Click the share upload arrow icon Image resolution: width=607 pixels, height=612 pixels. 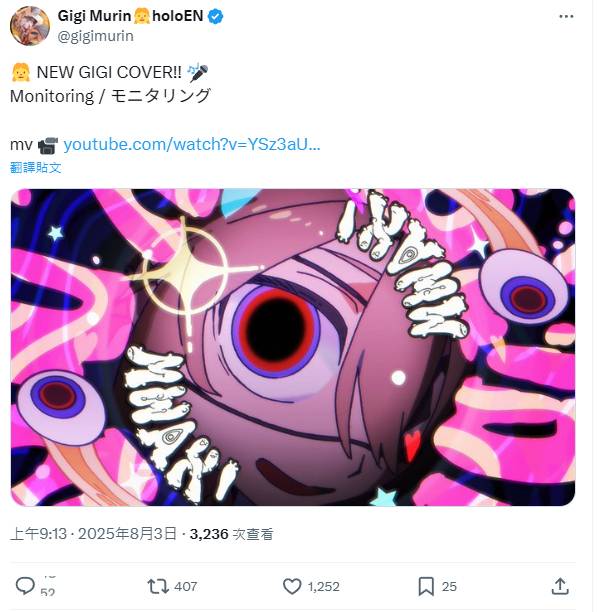(x=560, y=586)
